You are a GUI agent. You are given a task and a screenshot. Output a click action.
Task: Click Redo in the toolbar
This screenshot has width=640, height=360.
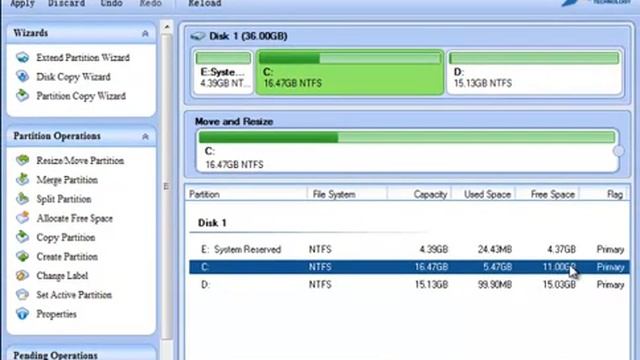(151, 3)
